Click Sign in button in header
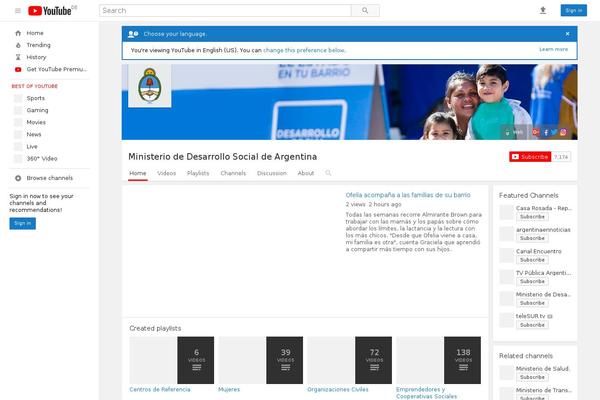 click(573, 11)
